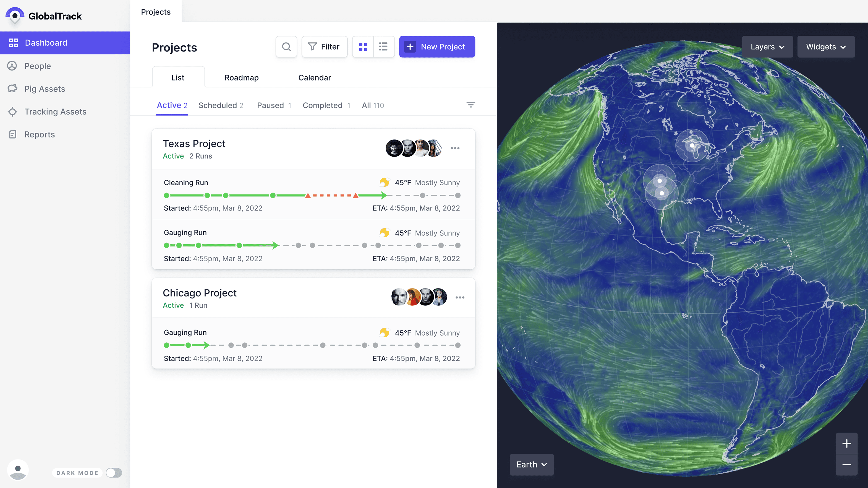Image resolution: width=868 pixels, height=488 pixels.
Task: Open the Earth projection dropdown
Action: click(x=531, y=464)
